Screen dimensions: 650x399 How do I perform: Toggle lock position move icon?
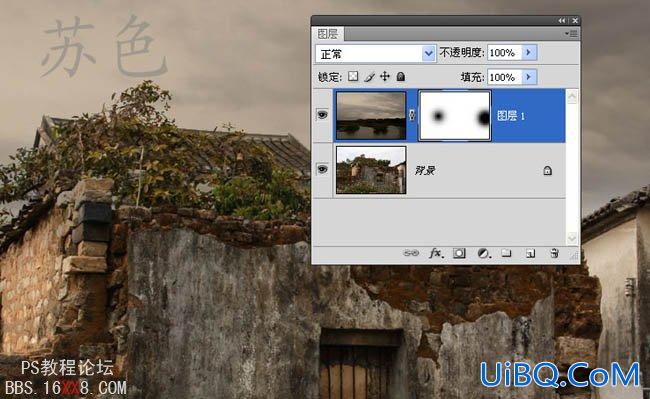point(385,77)
